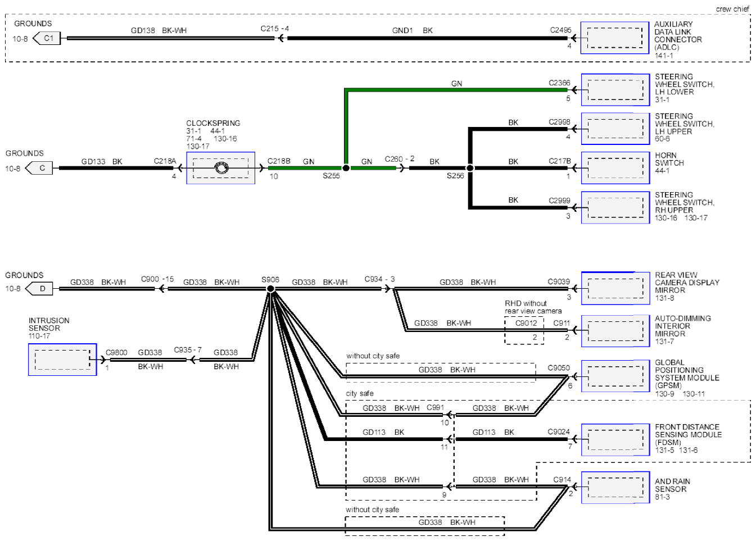Select the Steering Wheel Switch LH Upper box

point(615,129)
